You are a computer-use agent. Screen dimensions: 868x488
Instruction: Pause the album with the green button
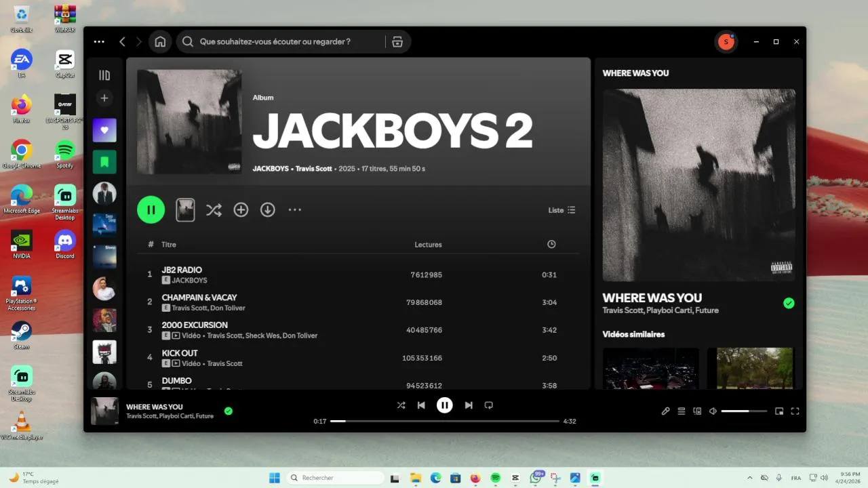coord(151,209)
